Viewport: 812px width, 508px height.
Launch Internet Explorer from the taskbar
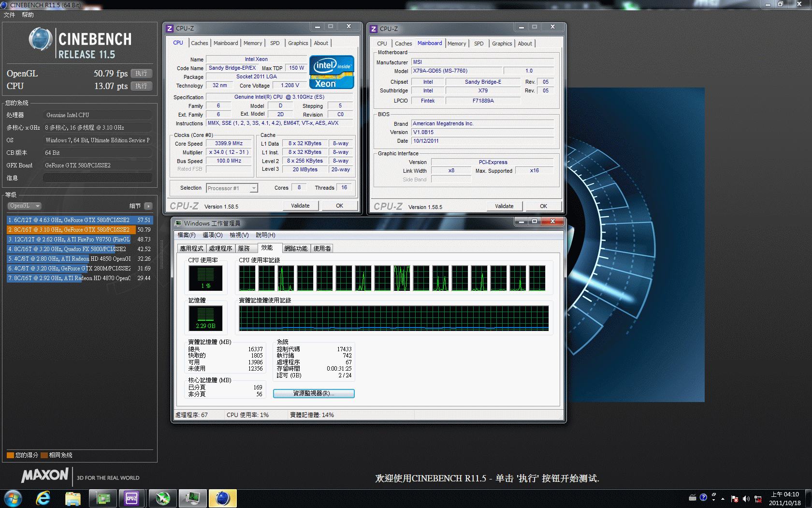tap(43, 498)
